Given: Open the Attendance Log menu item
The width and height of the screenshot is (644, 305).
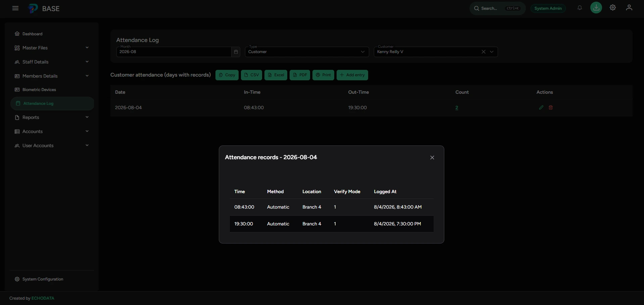Looking at the screenshot, I should click(x=52, y=103).
